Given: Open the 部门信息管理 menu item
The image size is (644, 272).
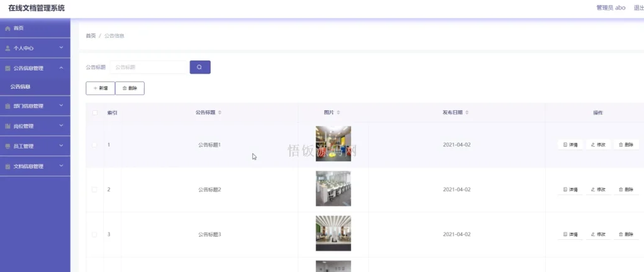Looking at the screenshot, I should tap(35, 106).
